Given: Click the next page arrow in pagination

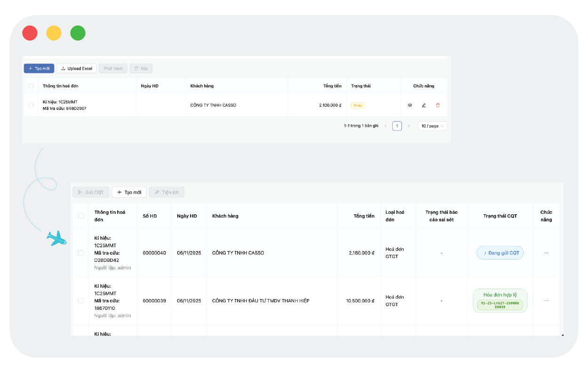Looking at the screenshot, I should [x=408, y=126].
